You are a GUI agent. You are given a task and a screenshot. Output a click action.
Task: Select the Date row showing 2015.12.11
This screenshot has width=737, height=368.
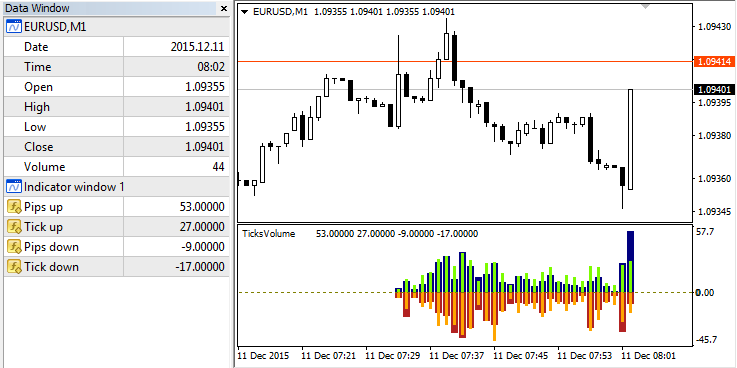click(116, 47)
